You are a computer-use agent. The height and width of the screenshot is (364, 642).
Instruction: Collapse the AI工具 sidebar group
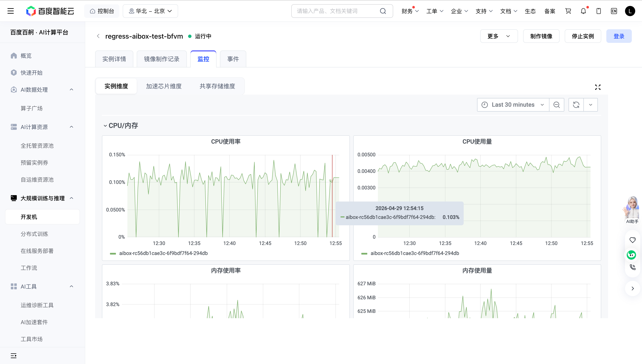pyautogui.click(x=72, y=287)
